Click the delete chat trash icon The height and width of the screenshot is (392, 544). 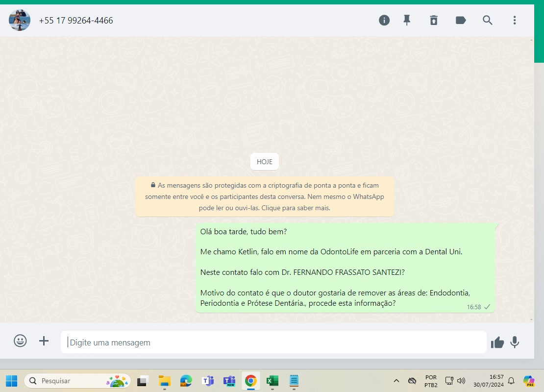(x=434, y=21)
